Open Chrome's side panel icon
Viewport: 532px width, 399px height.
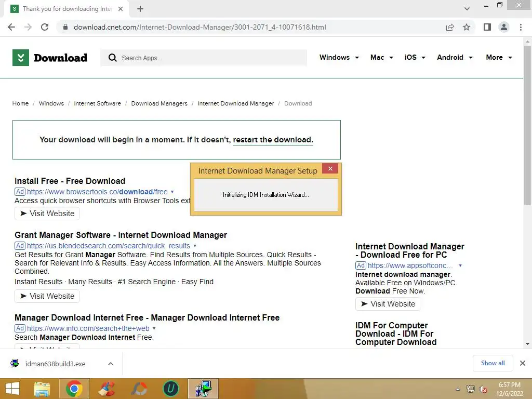pyautogui.click(x=487, y=27)
